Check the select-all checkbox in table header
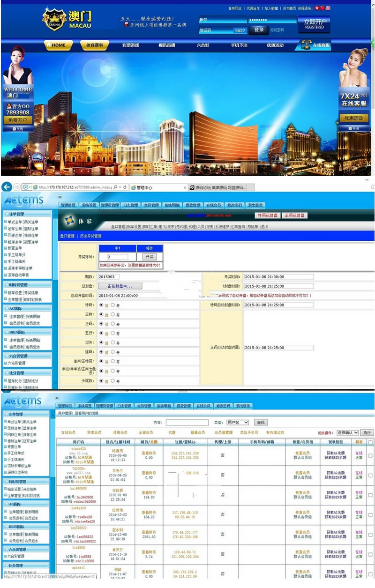375x588 pixels. (x=370, y=442)
